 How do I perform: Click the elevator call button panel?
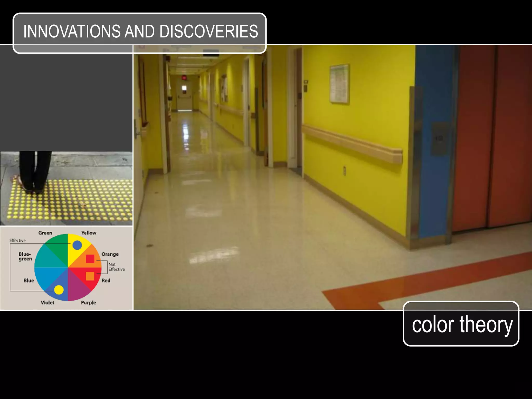coord(439,139)
